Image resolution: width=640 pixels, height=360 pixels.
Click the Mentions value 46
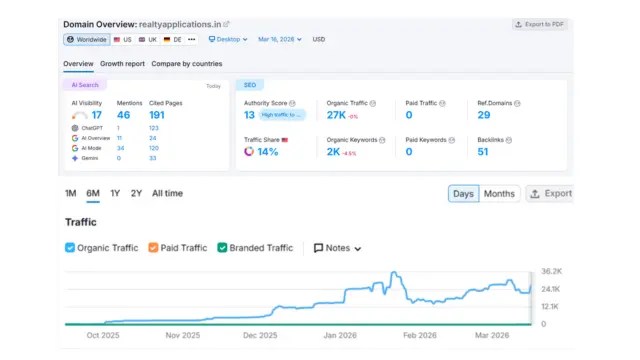[123, 116]
